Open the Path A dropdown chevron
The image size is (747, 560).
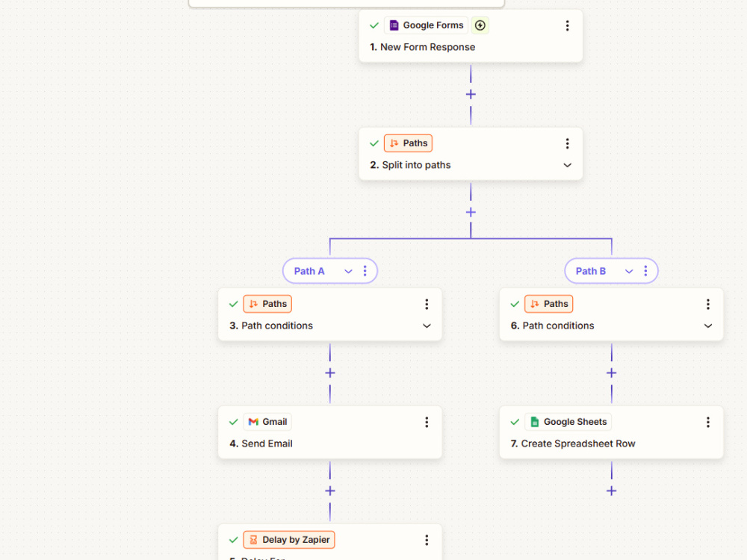[348, 272]
